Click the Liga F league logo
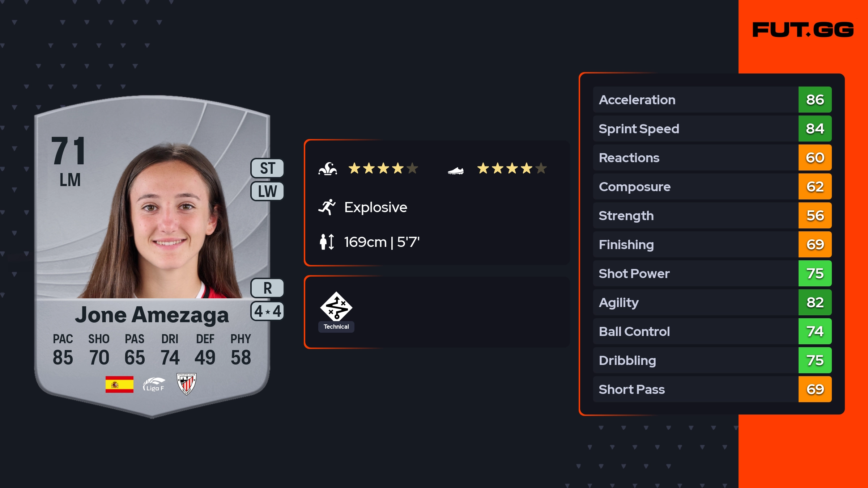Image resolution: width=868 pixels, height=488 pixels. click(154, 384)
